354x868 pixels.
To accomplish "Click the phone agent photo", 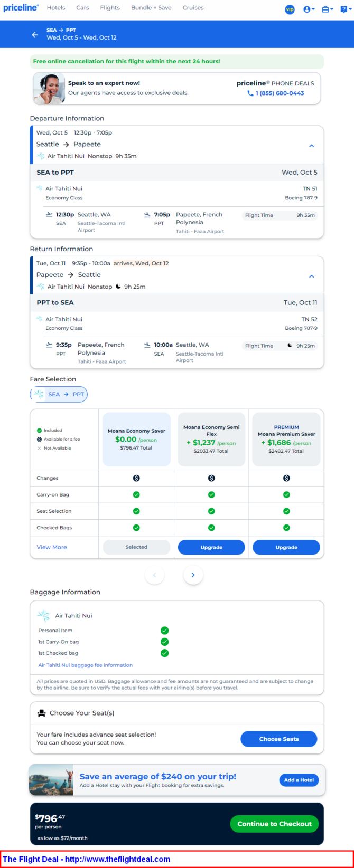I will [49, 89].
